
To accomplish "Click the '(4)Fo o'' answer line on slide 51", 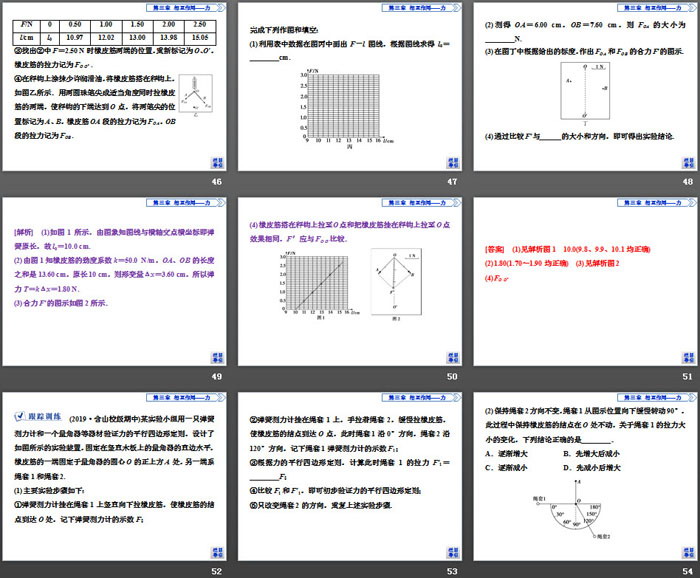I will pos(497,278).
